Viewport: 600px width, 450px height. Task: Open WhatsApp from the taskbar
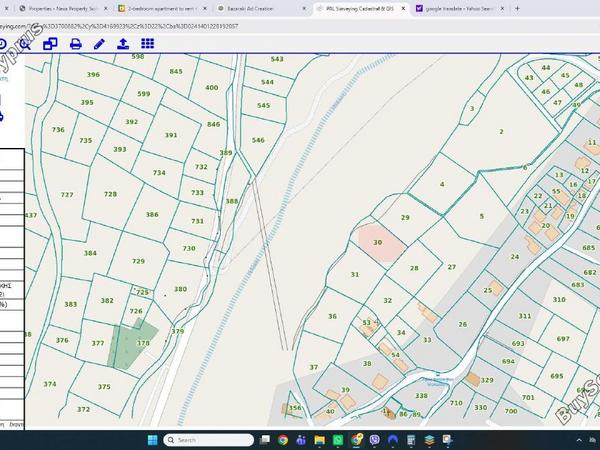pyautogui.click(x=338, y=440)
